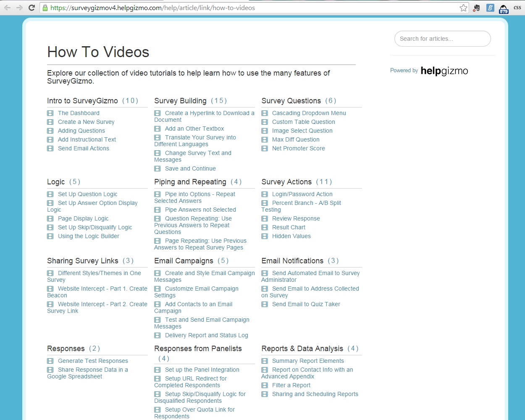Click the film icon beside Create a New Survey
Viewport: 525px width, 420px height.
coord(50,122)
